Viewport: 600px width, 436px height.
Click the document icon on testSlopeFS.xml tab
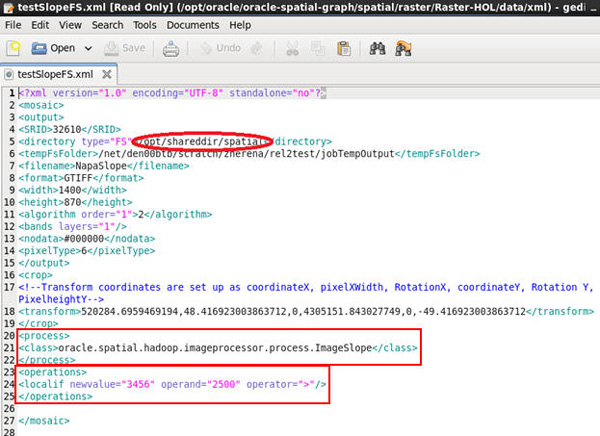pyautogui.click(x=9, y=74)
